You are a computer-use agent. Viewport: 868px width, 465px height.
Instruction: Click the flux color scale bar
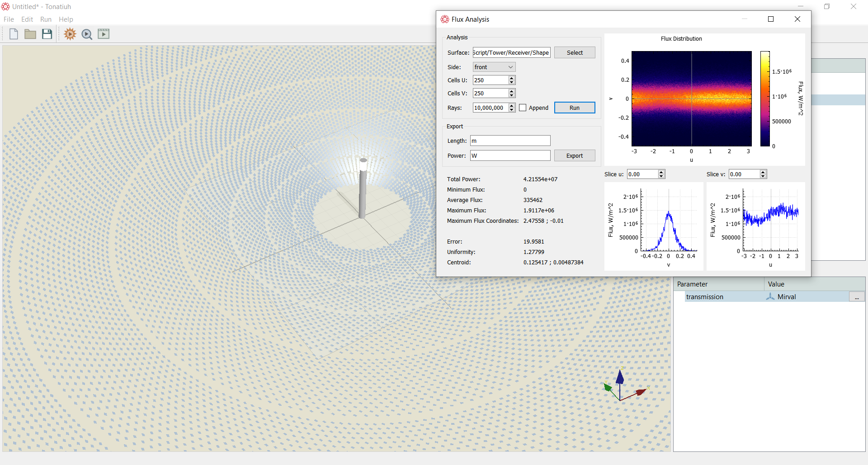click(765, 99)
